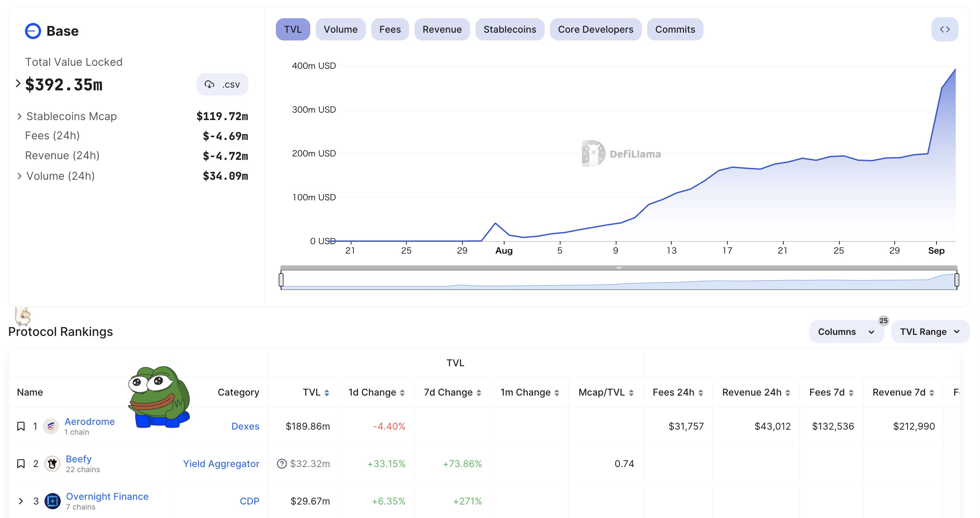Sort by the TVL column arrows

[327, 393]
